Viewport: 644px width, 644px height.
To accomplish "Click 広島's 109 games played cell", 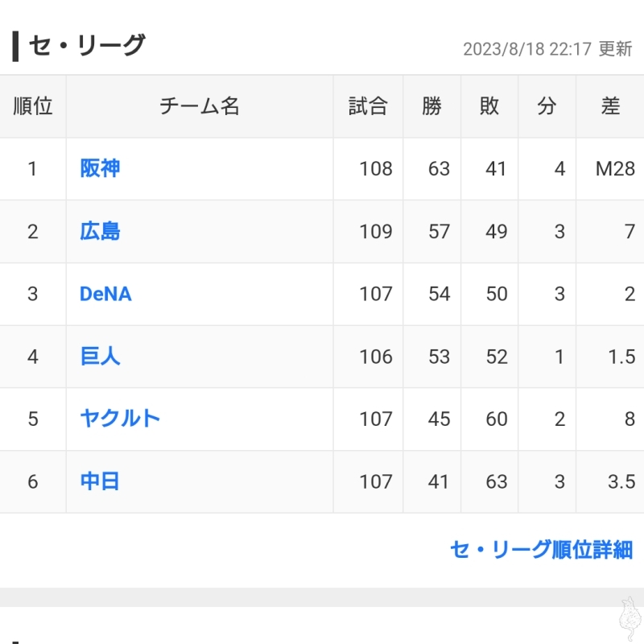I will (x=376, y=231).
